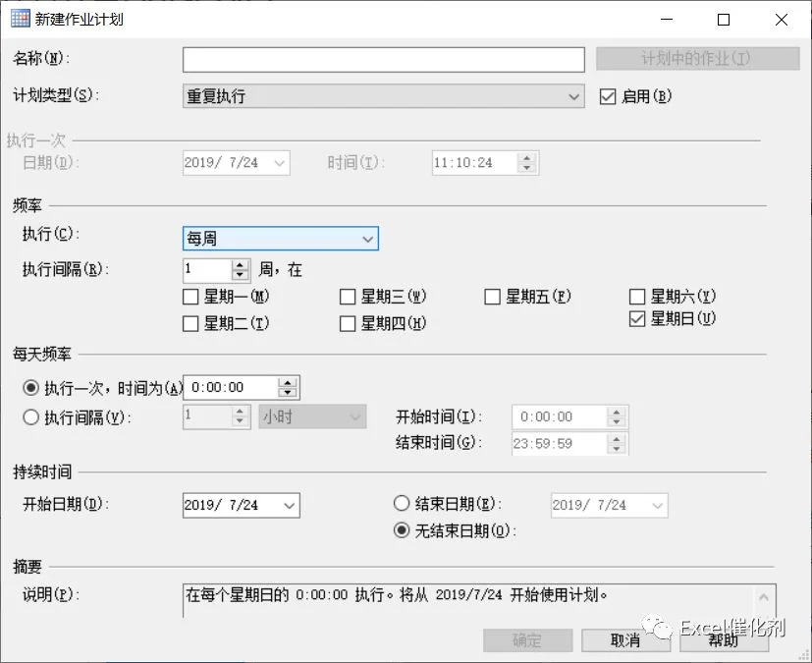Check the 星期五 Friday checkbox
Image resolution: width=812 pixels, height=663 pixels.
pos(492,297)
